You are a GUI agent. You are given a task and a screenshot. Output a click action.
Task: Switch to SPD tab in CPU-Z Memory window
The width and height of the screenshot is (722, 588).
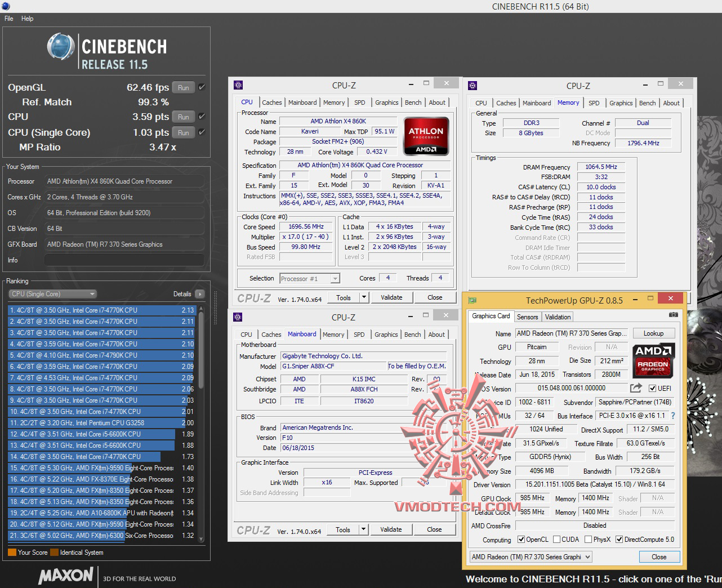point(594,103)
